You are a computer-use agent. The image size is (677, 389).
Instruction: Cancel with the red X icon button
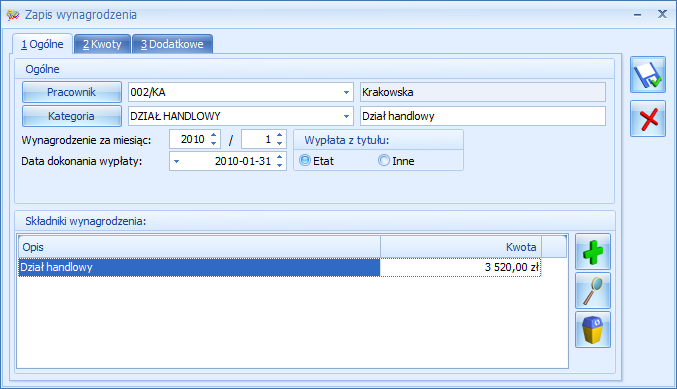pyautogui.click(x=648, y=119)
